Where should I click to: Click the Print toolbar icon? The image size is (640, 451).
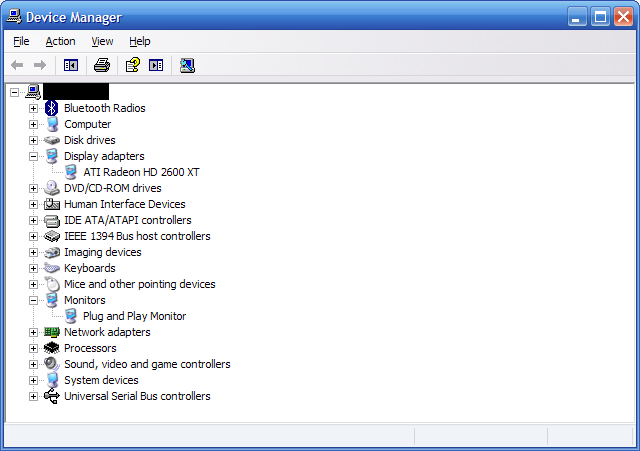click(x=102, y=65)
